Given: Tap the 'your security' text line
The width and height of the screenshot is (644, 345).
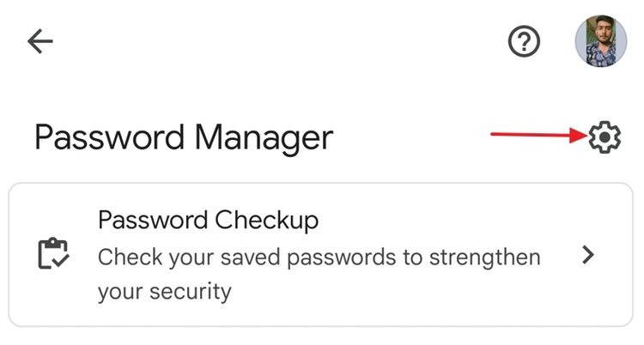Looking at the screenshot, I should (x=165, y=292).
